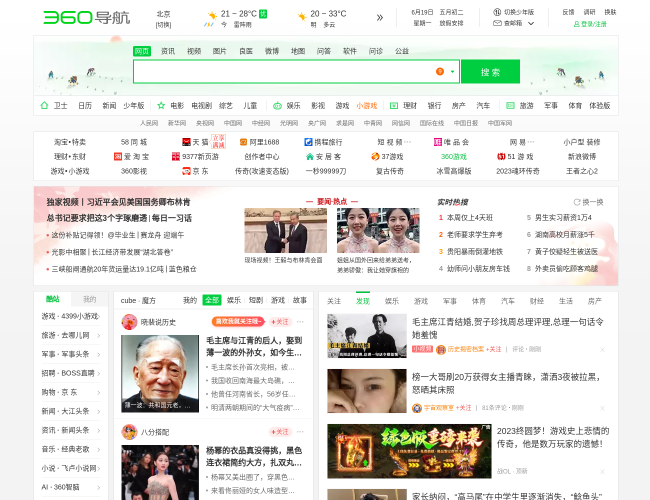Dismiss the 榜一大哥 article

tap(602, 408)
